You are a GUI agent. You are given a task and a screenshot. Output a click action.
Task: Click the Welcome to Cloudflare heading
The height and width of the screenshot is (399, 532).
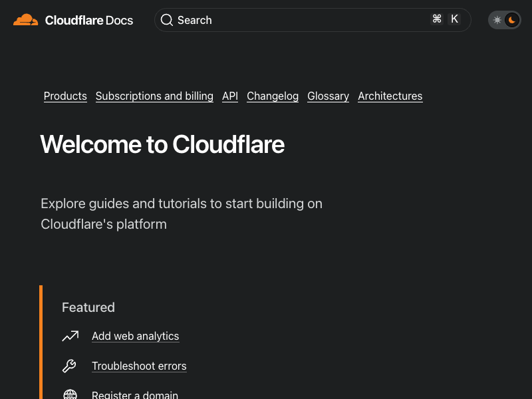[x=162, y=144]
